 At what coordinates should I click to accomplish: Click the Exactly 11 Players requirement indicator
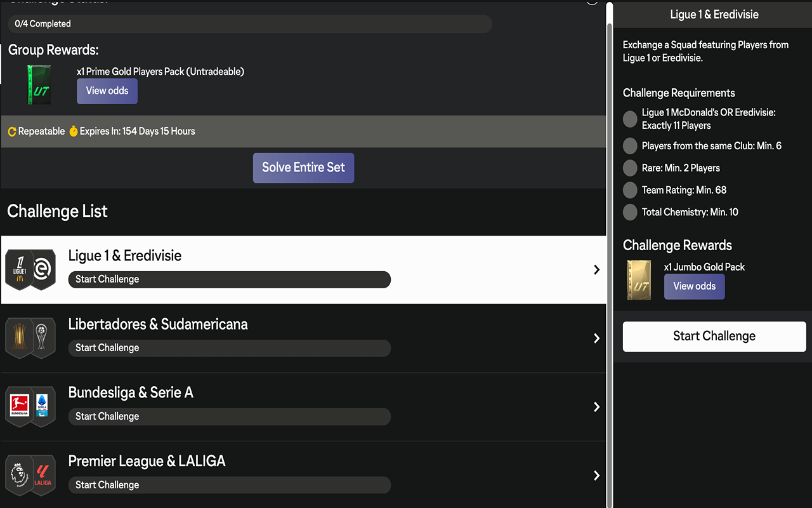pyautogui.click(x=630, y=119)
